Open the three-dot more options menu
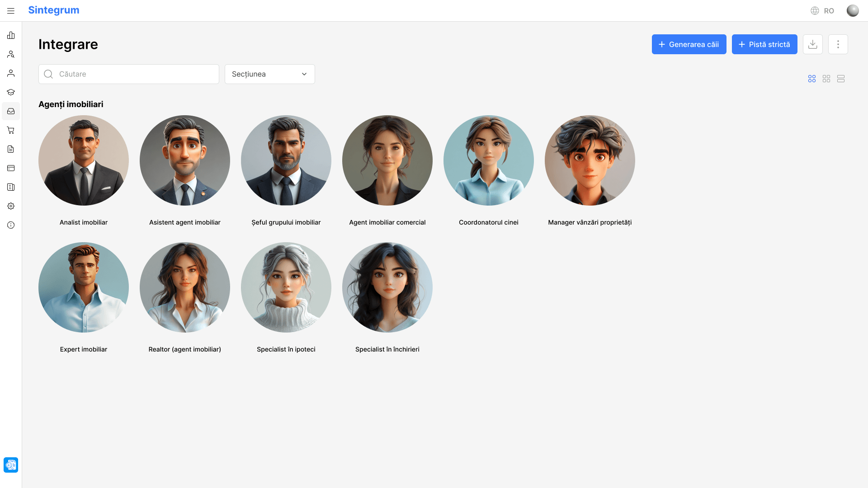This screenshot has height=488, width=868. click(838, 44)
